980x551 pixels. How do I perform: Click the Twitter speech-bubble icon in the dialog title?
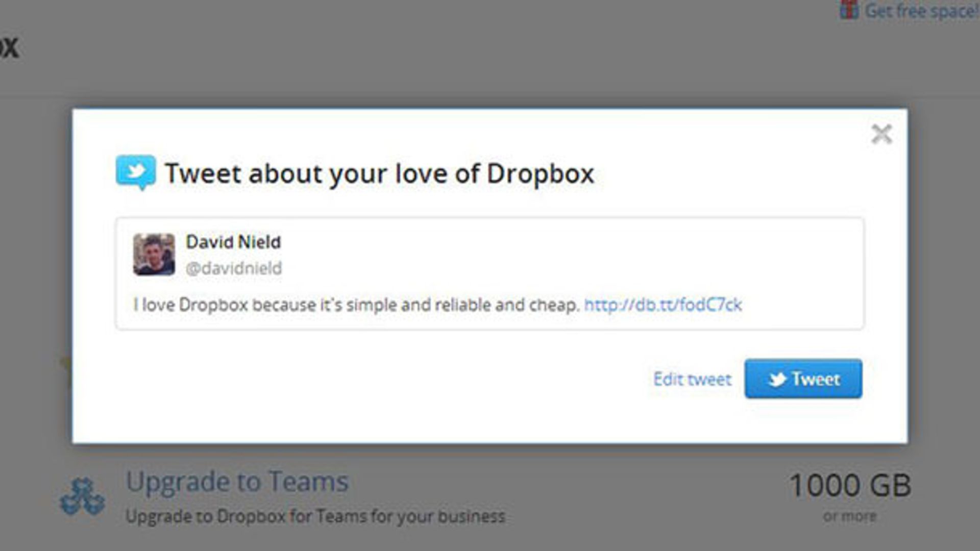pos(136,172)
